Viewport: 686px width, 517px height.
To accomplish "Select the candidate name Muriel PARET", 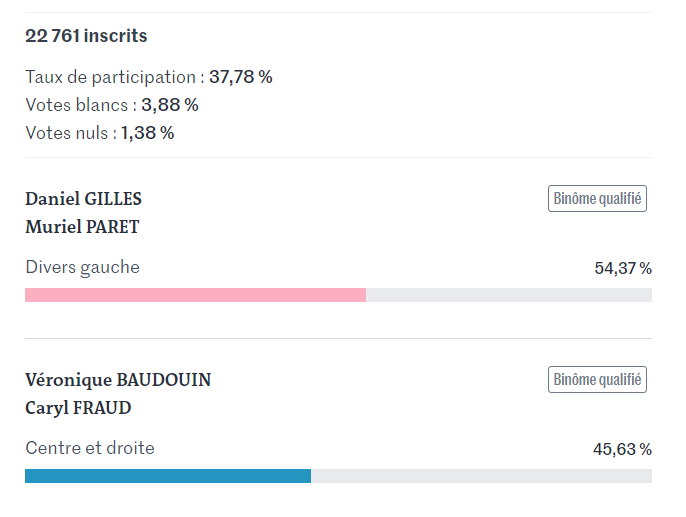I will tap(82, 227).
